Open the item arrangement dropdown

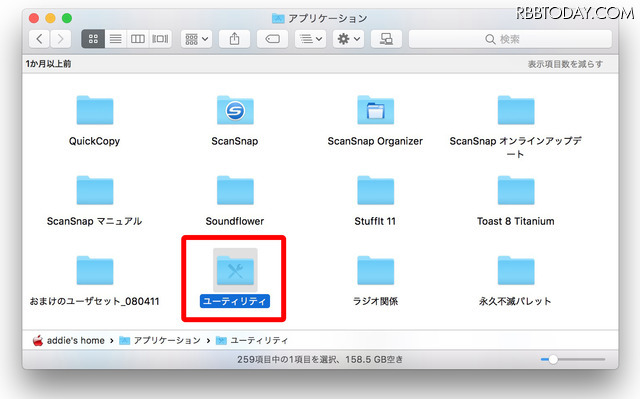point(196,39)
